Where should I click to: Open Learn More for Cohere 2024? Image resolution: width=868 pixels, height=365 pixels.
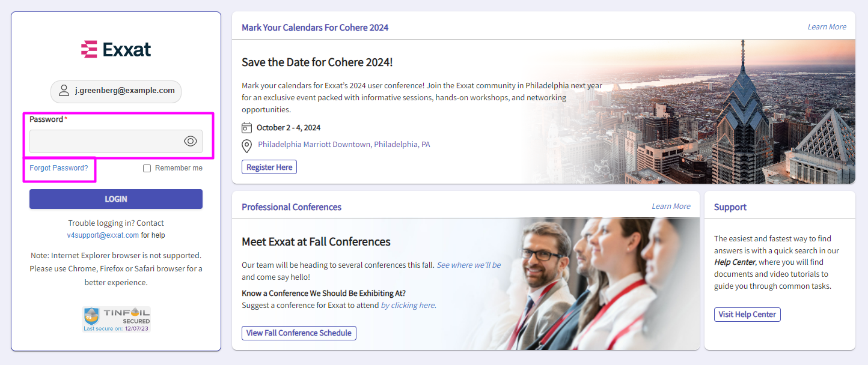pyautogui.click(x=827, y=27)
